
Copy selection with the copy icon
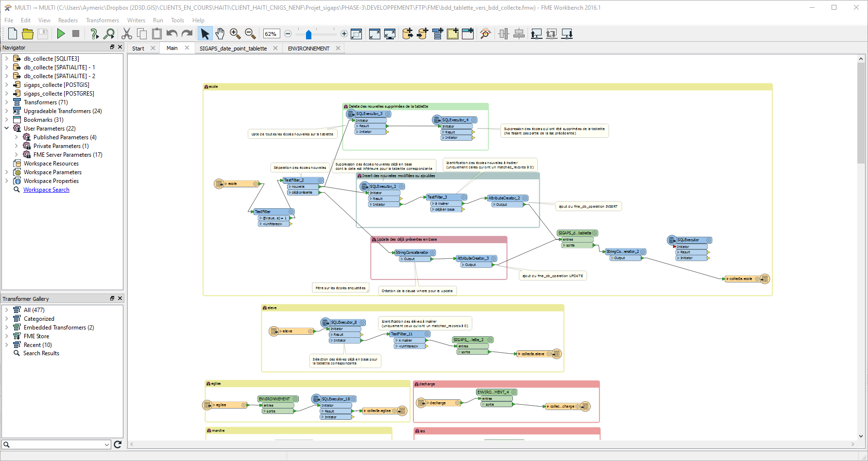142,33
